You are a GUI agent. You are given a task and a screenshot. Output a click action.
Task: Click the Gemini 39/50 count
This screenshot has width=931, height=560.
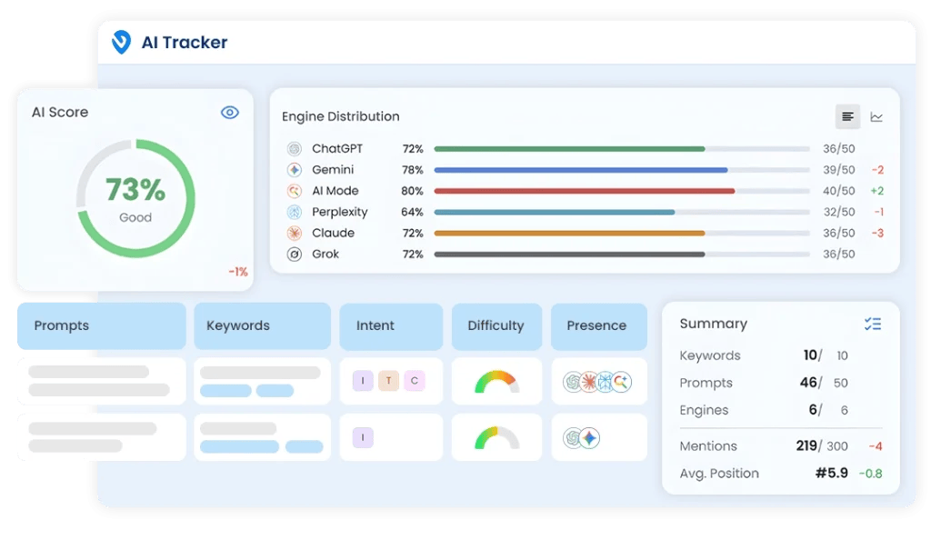[x=838, y=170]
